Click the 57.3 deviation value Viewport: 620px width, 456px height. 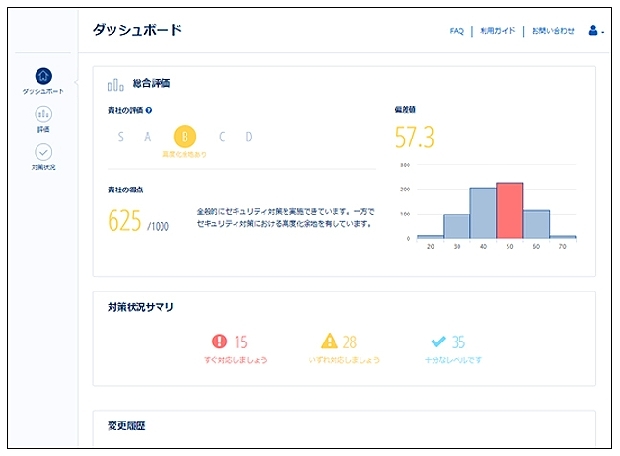(414, 137)
